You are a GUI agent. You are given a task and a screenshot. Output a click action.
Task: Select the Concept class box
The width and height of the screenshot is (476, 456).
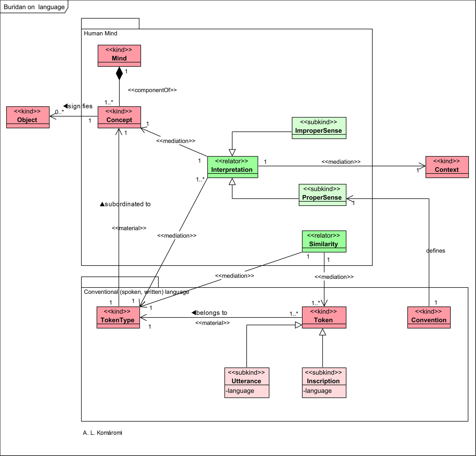[x=119, y=117]
